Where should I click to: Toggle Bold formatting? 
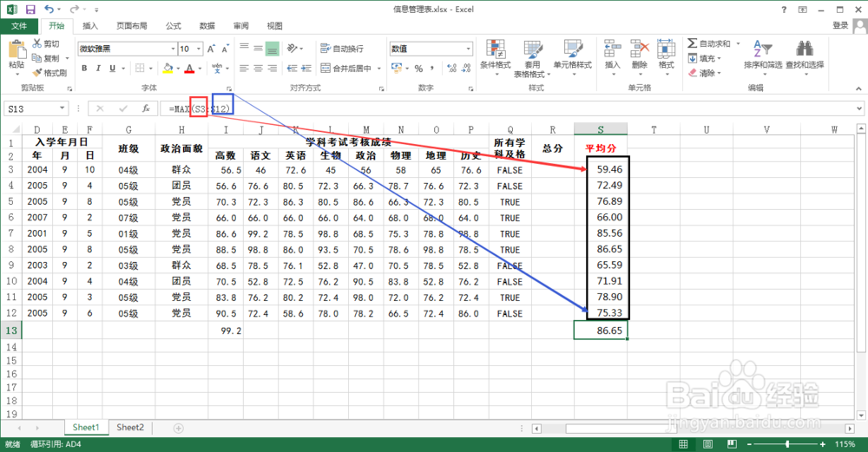pos(84,68)
